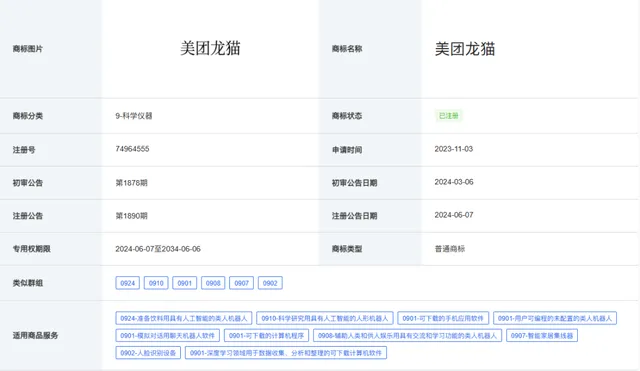This screenshot has height=371, width=640.
Task: Click the trademark type value 普通商标
Action: [x=450, y=249]
